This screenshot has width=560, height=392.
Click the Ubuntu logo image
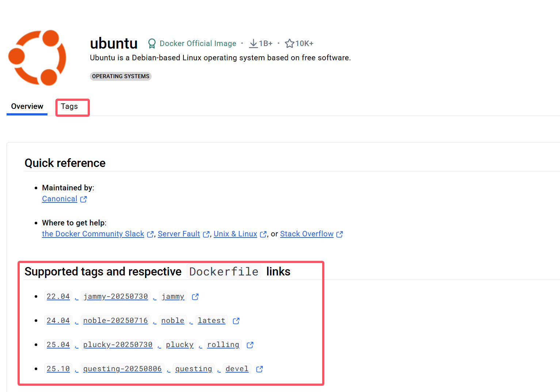pos(37,58)
